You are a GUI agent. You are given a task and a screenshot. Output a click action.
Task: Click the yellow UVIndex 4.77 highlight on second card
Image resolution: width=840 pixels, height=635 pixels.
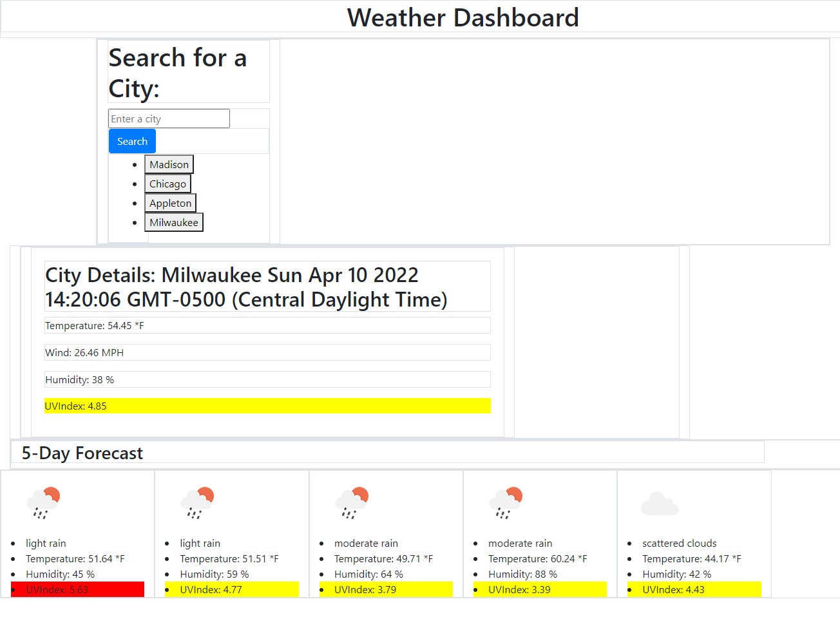coord(232,589)
